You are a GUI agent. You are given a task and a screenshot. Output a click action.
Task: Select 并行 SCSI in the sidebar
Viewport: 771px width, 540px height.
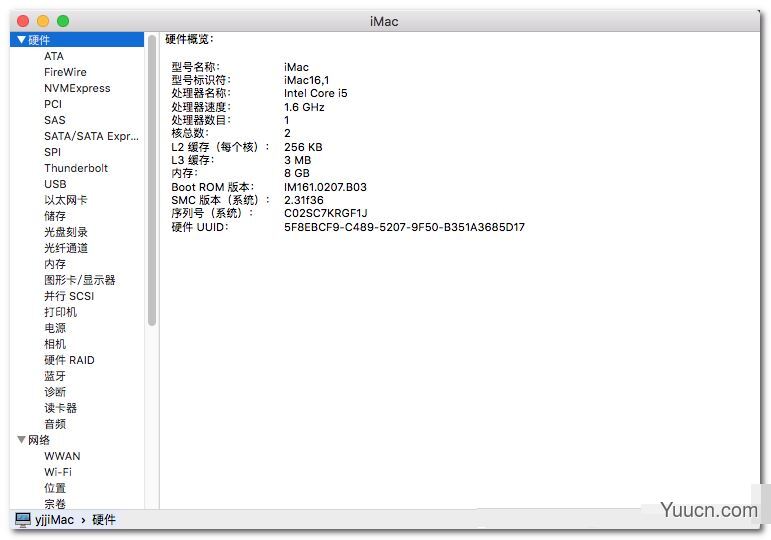tap(69, 296)
